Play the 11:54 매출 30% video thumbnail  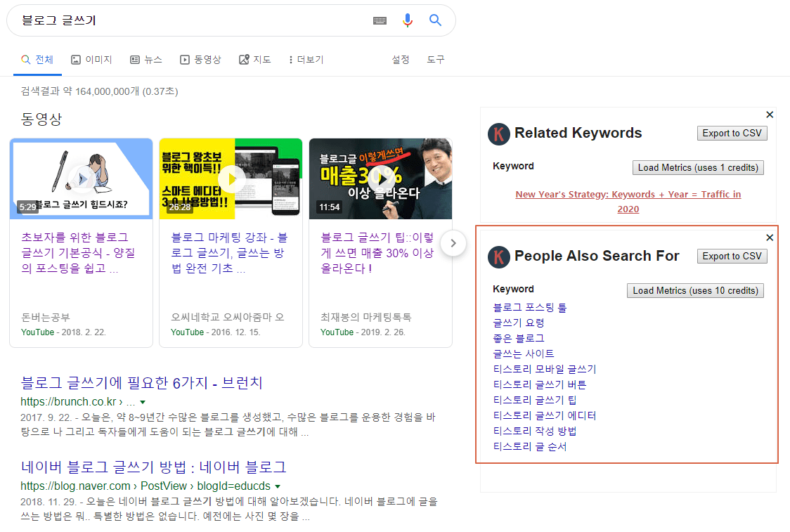(380, 179)
